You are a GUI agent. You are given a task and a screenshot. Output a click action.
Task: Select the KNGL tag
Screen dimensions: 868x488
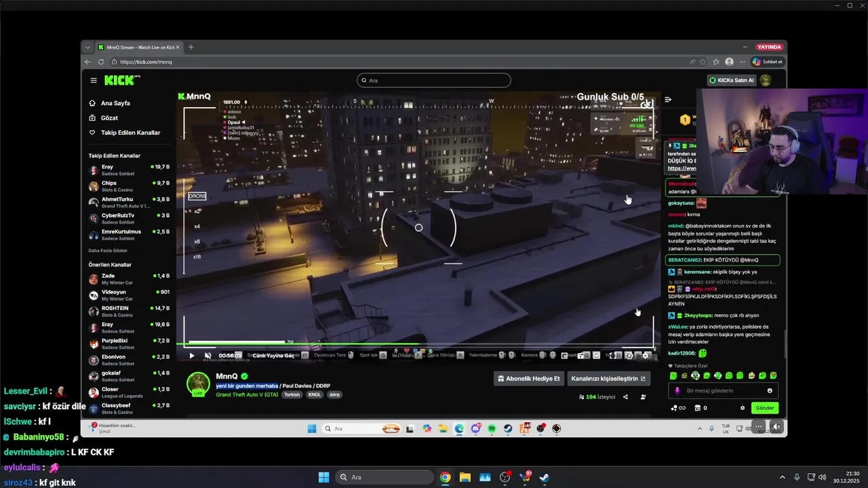315,394
